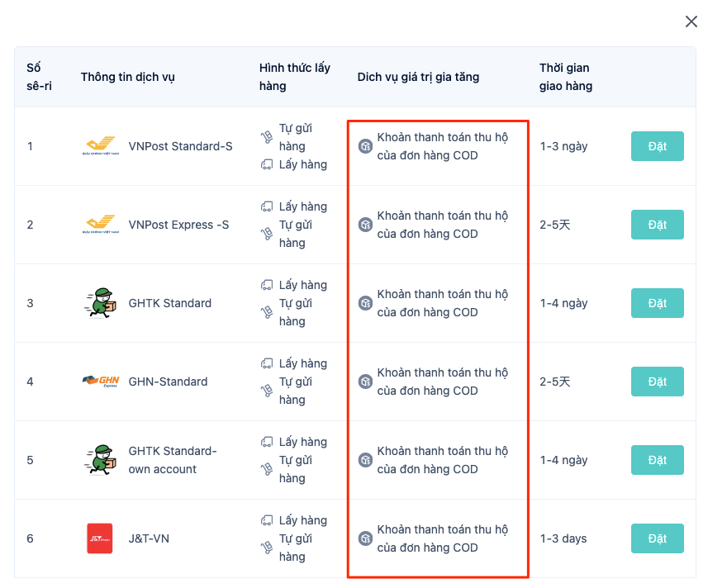Click the J&T red logo
The height and width of the screenshot is (588, 708).
click(100, 538)
